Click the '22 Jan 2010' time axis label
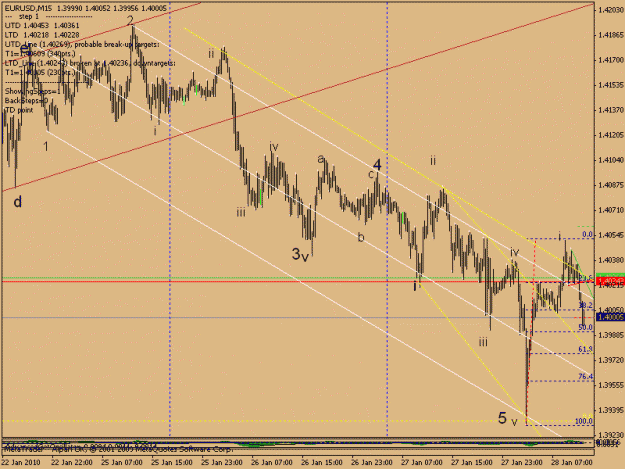The width and height of the screenshot is (625, 469). pos(21,463)
